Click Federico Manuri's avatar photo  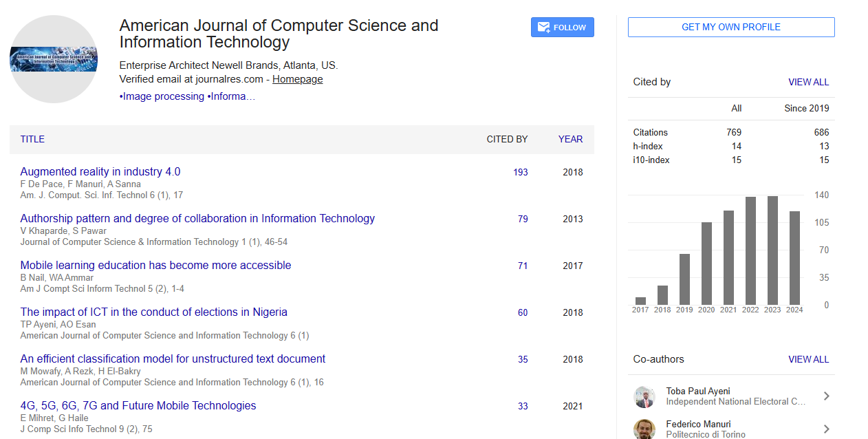[x=644, y=429]
